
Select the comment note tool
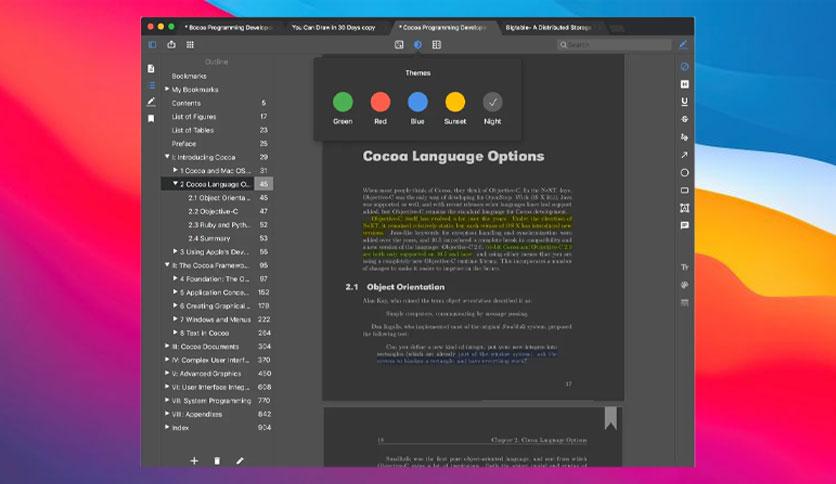point(685,225)
